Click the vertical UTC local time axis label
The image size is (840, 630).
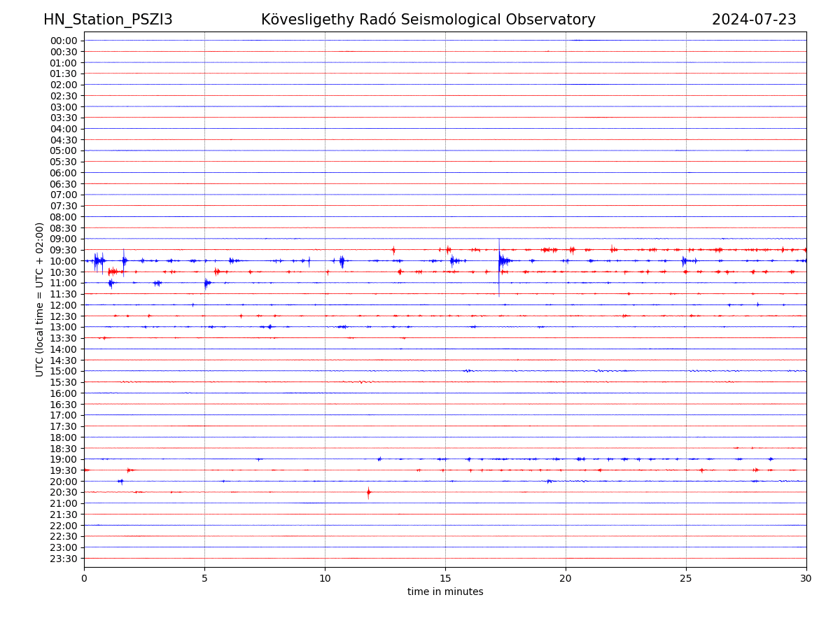[x=40, y=300]
